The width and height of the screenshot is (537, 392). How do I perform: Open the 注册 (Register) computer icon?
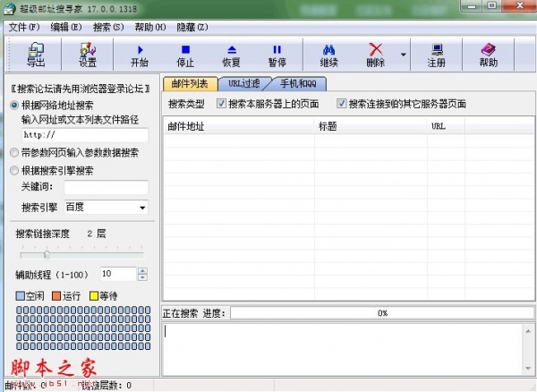click(x=436, y=55)
